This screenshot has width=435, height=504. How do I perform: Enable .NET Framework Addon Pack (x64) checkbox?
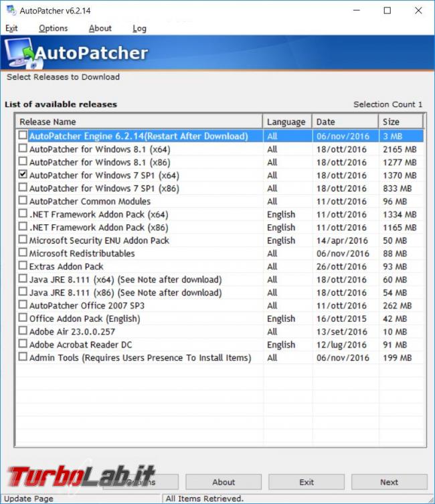23,214
